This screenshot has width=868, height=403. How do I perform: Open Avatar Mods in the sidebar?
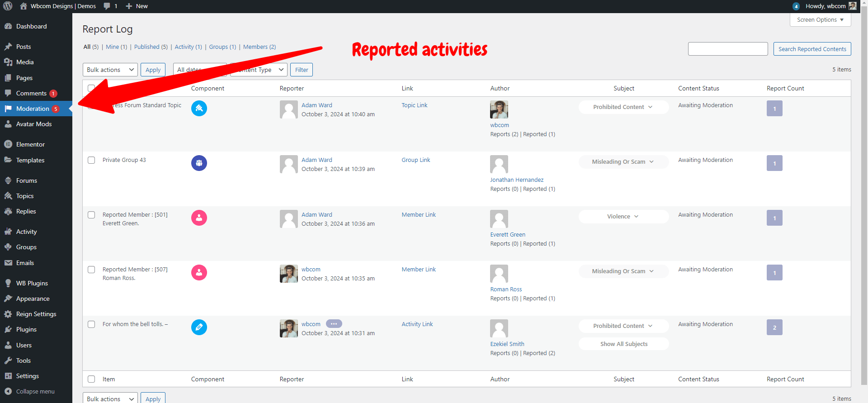pyautogui.click(x=34, y=124)
